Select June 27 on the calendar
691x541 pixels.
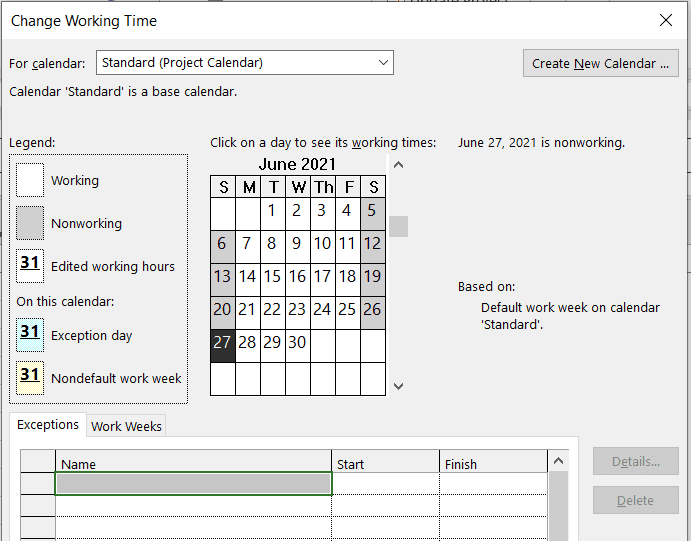coord(223,343)
